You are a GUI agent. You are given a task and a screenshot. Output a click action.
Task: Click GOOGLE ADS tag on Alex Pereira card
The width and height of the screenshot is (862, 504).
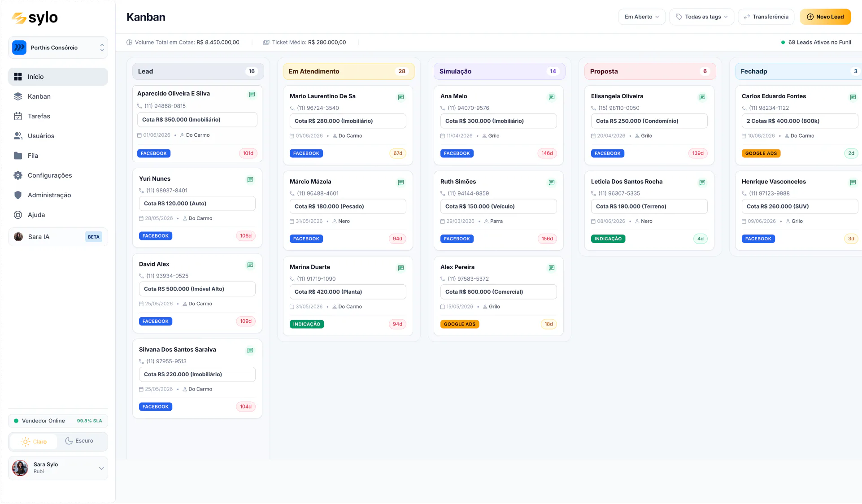(x=460, y=324)
